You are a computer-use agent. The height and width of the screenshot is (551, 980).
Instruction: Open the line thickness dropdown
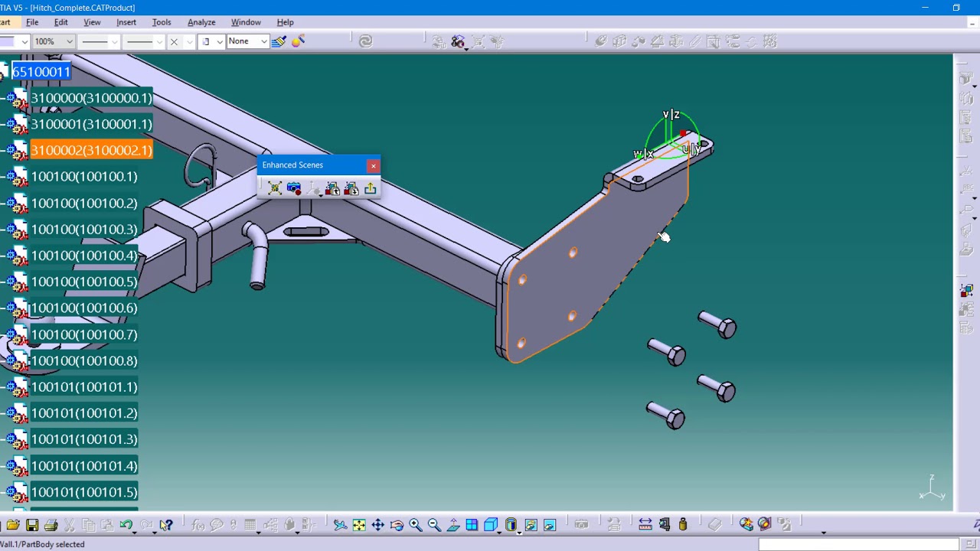(114, 41)
